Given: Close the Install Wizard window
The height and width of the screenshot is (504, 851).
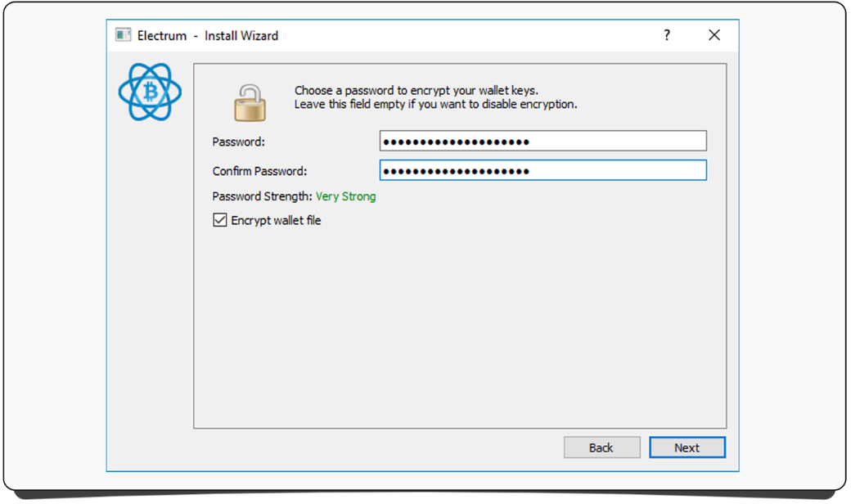Looking at the screenshot, I should (x=714, y=35).
